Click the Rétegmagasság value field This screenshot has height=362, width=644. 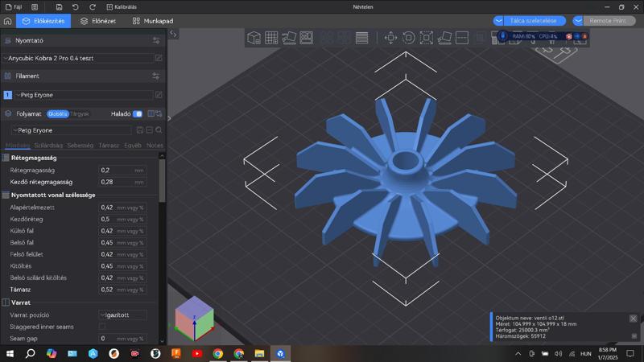[x=122, y=171]
